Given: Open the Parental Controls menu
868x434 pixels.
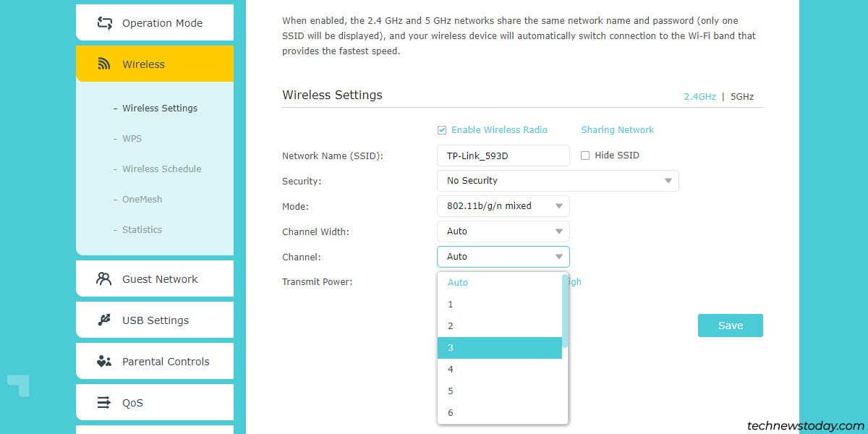Looking at the screenshot, I should [155, 362].
